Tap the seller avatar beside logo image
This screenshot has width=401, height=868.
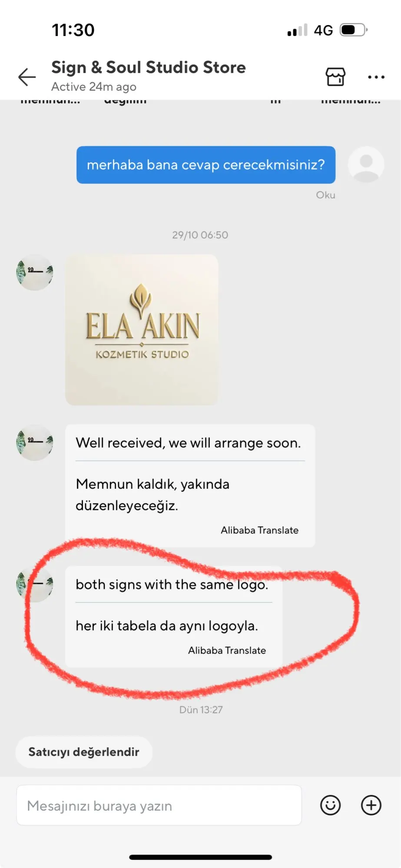pos(35,273)
